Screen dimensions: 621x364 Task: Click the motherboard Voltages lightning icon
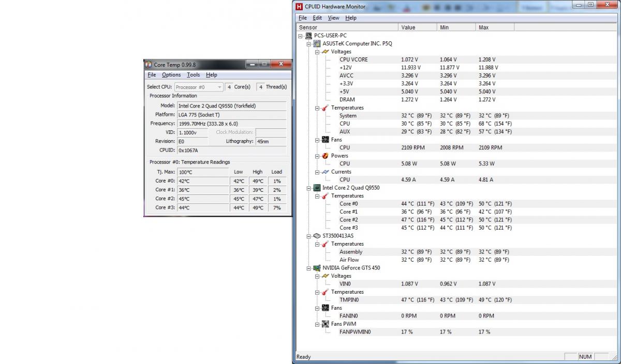pyautogui.click(x=326, y=52)
